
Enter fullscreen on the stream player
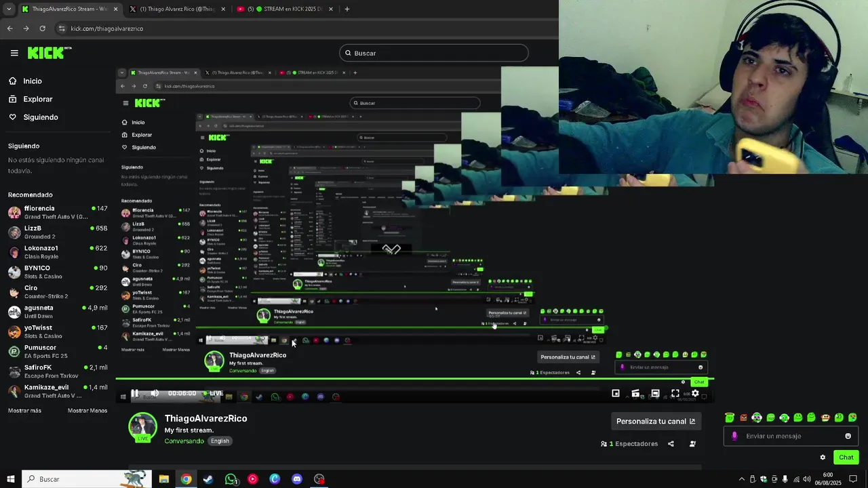[675, 393]
